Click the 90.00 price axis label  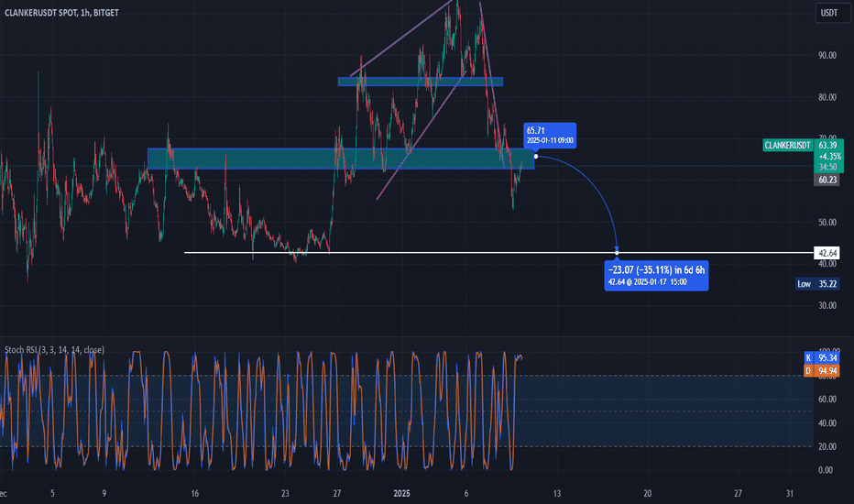pyautogui.click(x=827, y=56)
